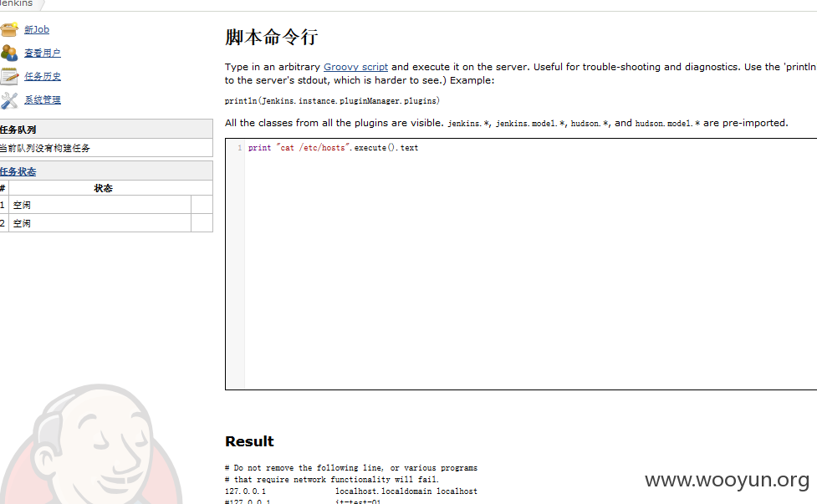
Task: Click the 查看用户 people icon
Action: (x=9, y=53)
